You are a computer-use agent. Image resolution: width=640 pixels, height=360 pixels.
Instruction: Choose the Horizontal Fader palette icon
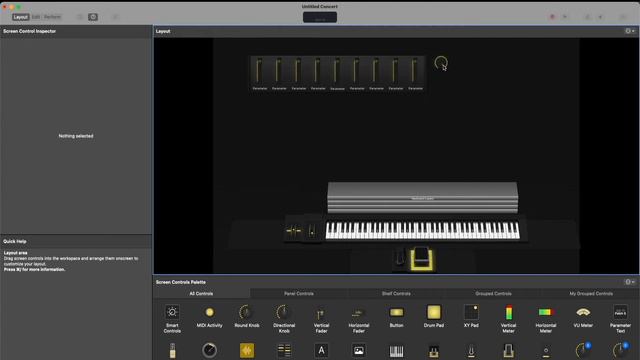(x=359, y=313)
